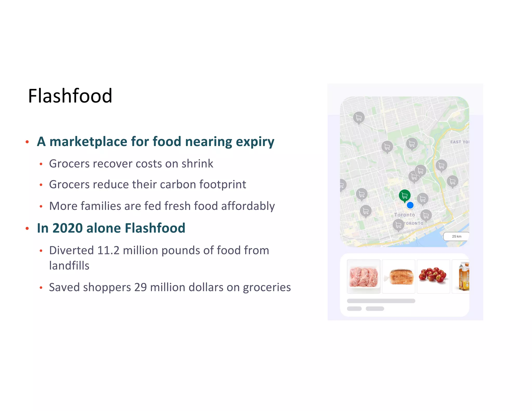Click the green store cart pin

point(404,196)
